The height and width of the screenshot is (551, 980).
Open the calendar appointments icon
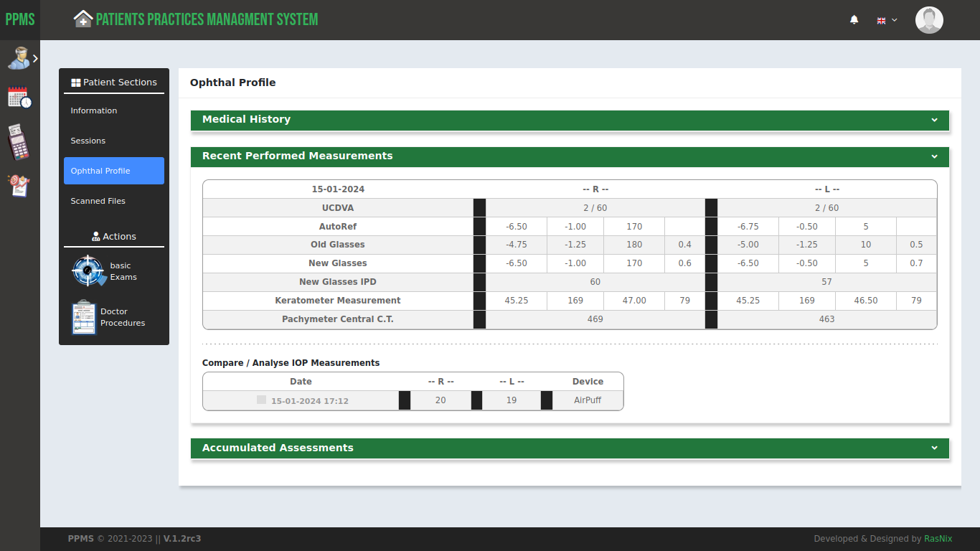pyautogui.click(x=19, y=98)
